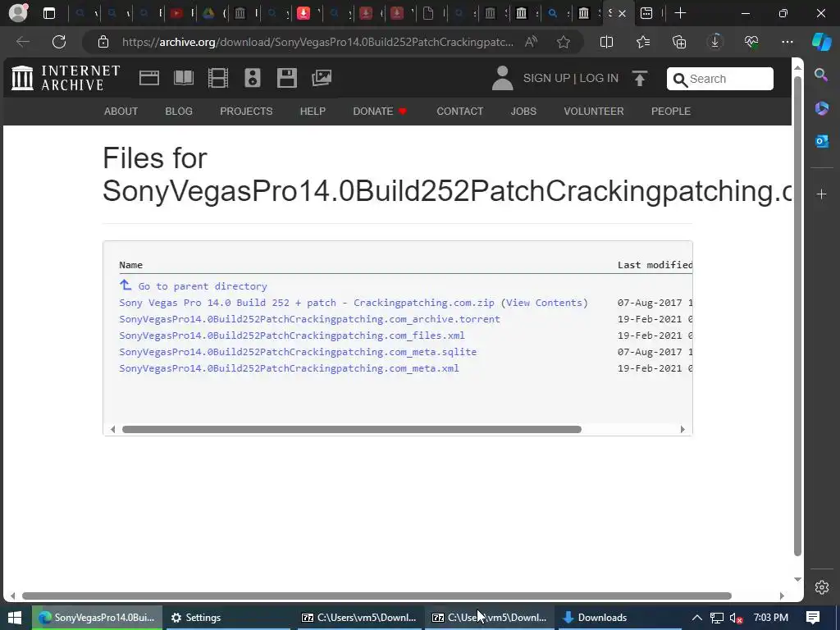Open the Audio speaker icon

[253, 78]
